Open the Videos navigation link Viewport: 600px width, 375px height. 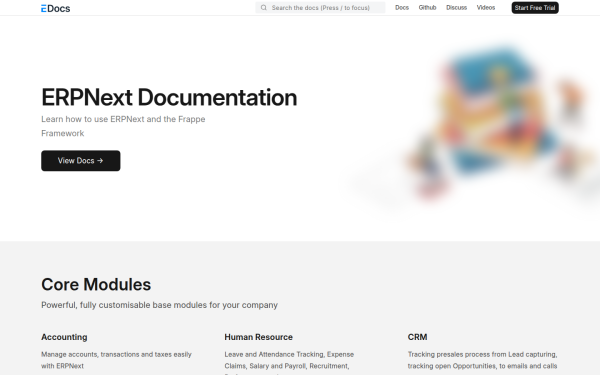coord(486,8)
